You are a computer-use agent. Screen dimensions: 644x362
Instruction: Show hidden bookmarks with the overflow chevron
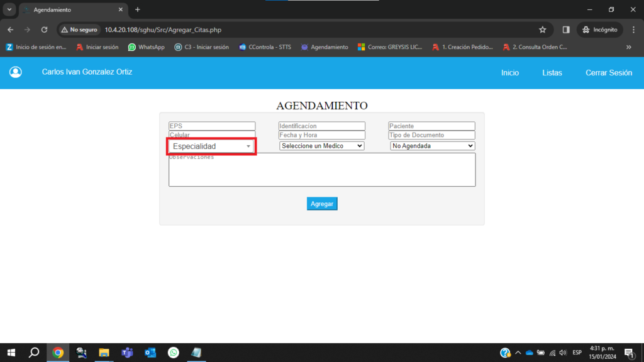point(628,47)
